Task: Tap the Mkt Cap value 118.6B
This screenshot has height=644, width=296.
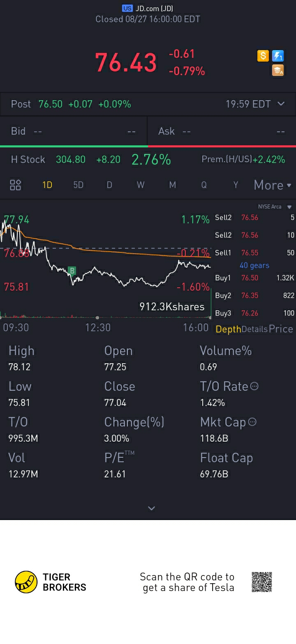Action: 214,438
